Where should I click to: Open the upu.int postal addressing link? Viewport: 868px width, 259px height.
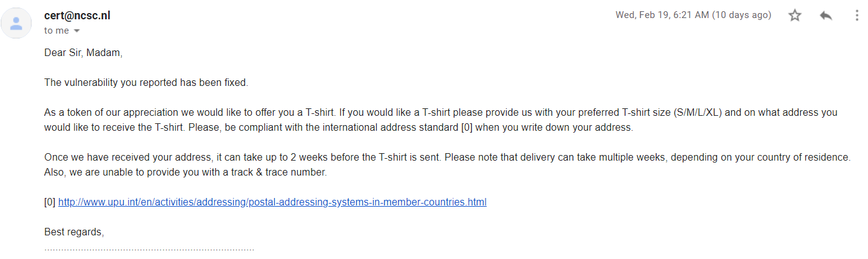[272, 202]
